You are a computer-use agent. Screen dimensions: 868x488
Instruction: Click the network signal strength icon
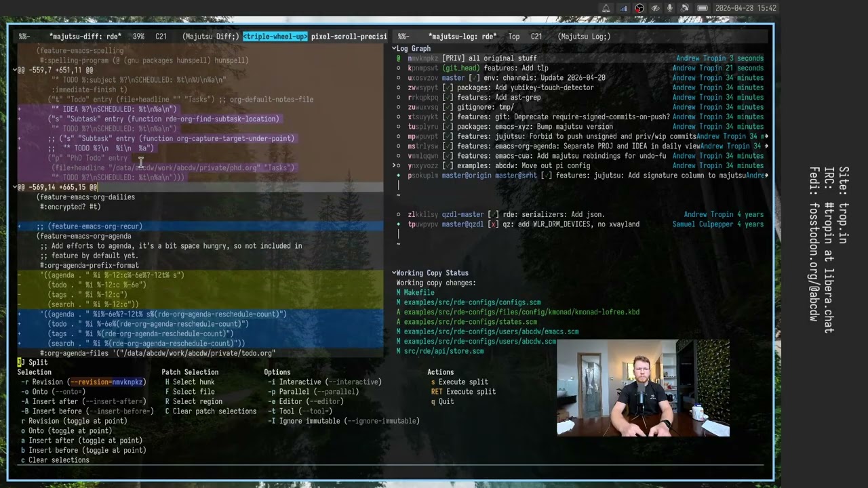pos(623,8)
